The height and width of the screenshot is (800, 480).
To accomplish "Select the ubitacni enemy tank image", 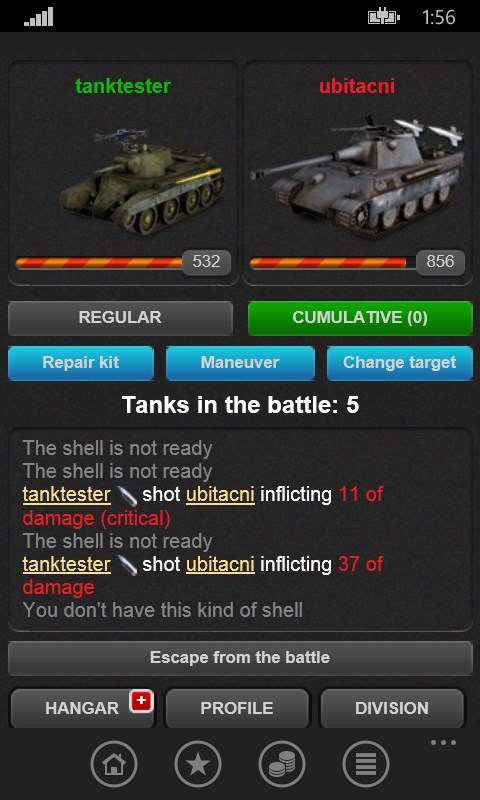I will (357, 173).
